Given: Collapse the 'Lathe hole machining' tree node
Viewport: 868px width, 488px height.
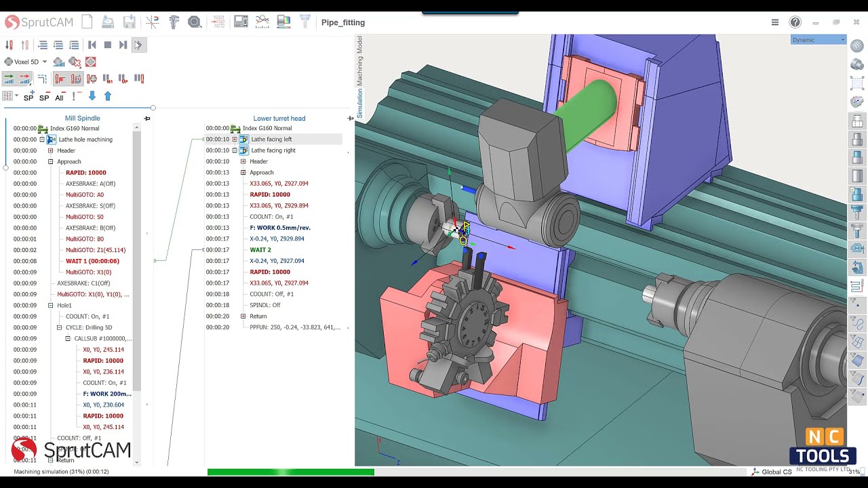Looking at the screenshot, I should (x=42, y=140).
